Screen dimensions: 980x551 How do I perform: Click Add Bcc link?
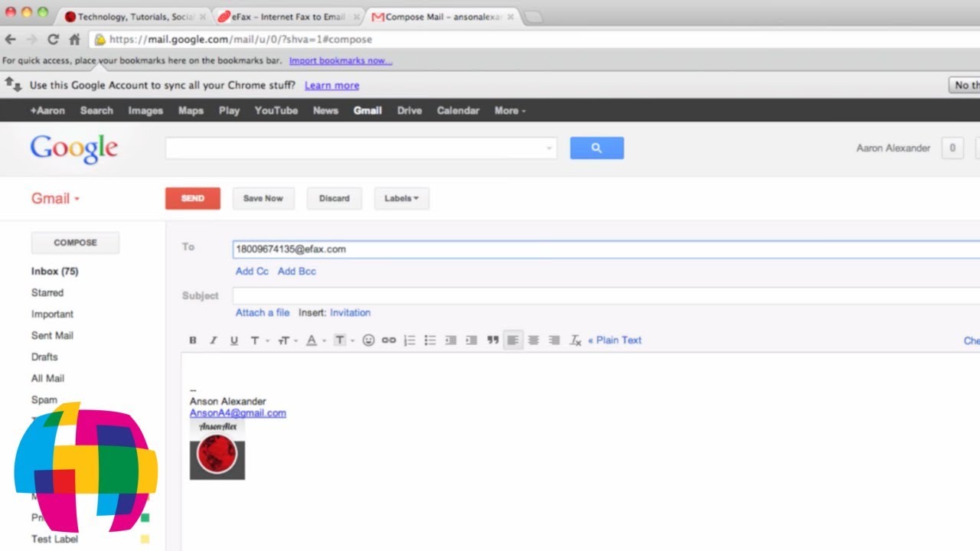(x=297, y=272)
